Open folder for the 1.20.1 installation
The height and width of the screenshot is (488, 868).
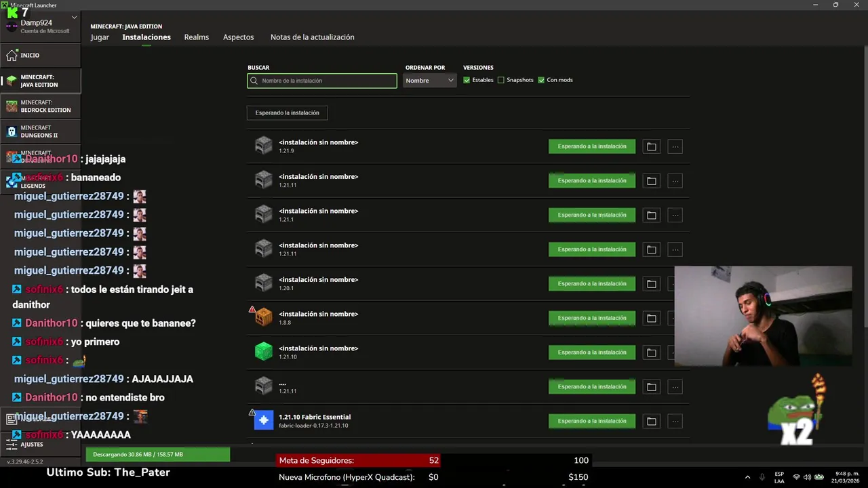tap(651, 284)
